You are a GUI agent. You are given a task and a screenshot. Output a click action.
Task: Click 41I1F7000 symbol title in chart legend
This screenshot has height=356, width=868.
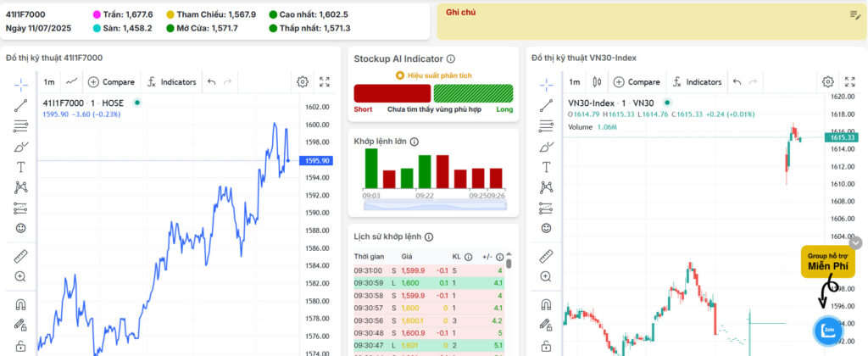63,103
